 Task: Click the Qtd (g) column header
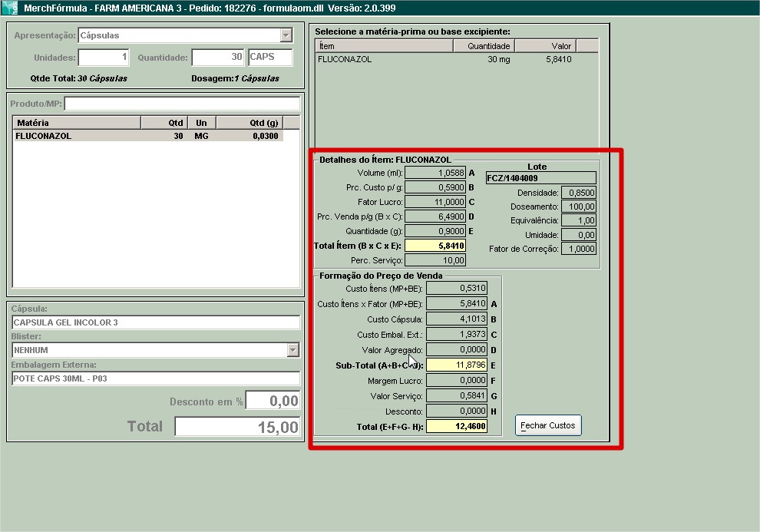(x=249, y=123)
